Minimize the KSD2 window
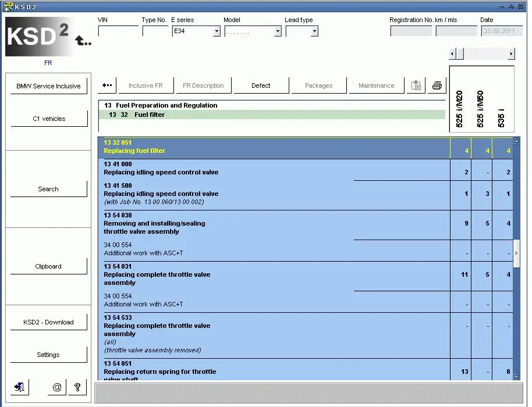The image size is (532, 407). (502, 7)
